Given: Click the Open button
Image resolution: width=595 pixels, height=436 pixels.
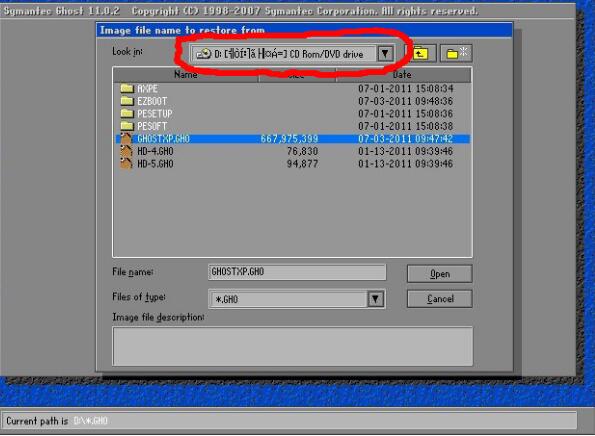Looking at the screenshot, I should click(x=440, y=274).
